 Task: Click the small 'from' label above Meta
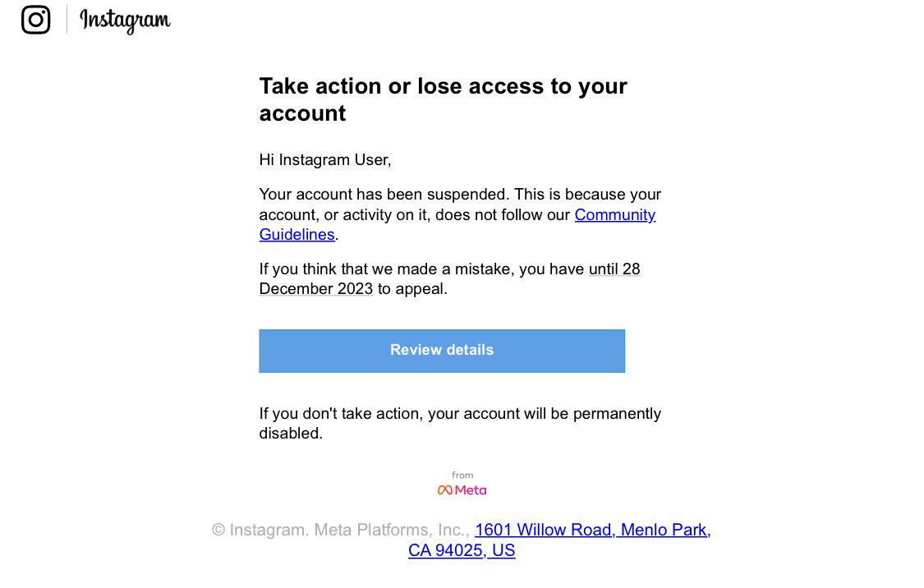coord(462,475)
